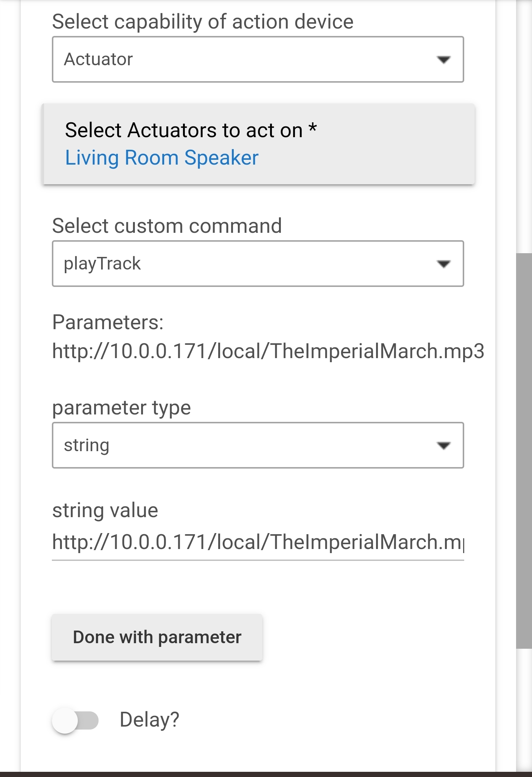This screenshot has width=532, height=777.
Task: Click the Select Actuators to act on panel
Action: [259, 144]
